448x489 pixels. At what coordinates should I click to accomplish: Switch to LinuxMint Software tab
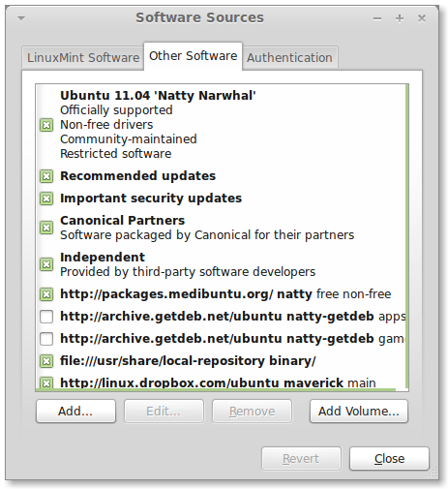click(x=83, y=58)
